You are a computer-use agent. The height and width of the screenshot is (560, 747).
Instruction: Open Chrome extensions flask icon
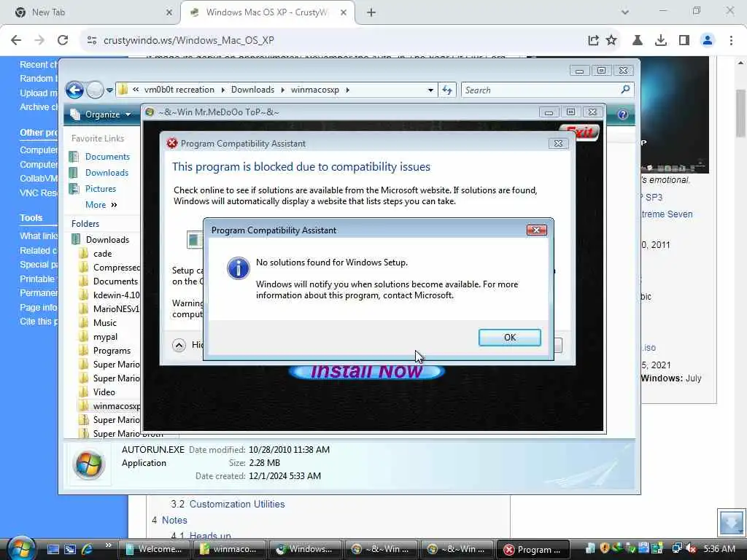tap(637, 41)
